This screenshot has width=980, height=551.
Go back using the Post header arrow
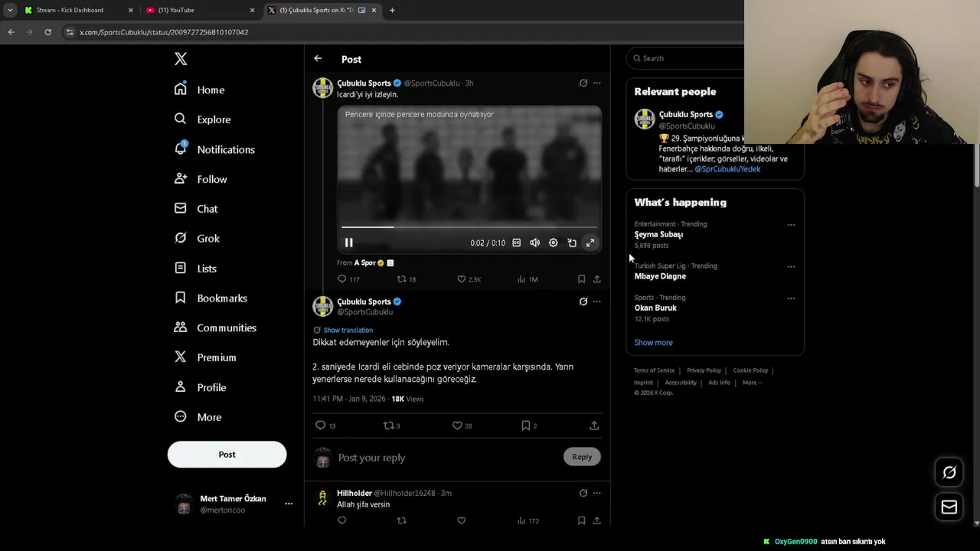coord(318,59)
